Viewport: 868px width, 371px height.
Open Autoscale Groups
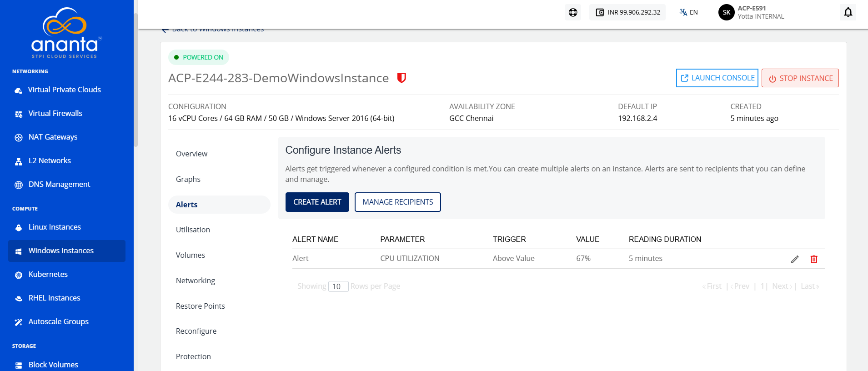pos(58,322)
